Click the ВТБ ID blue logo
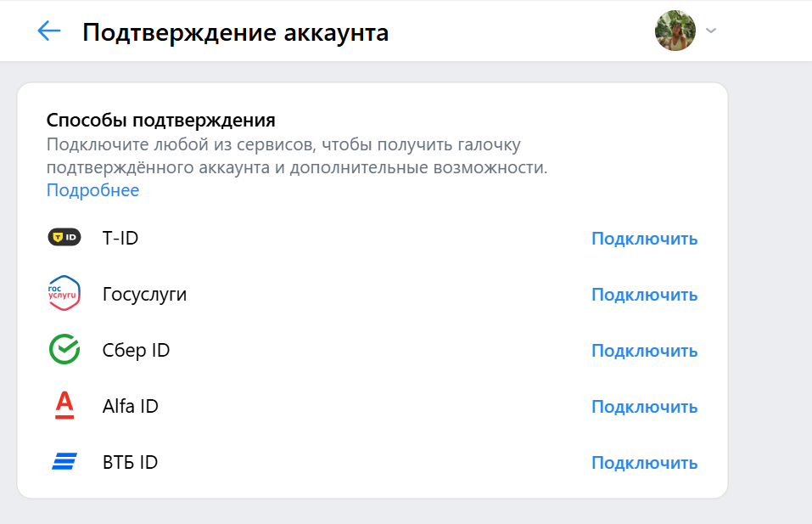 point(64,462)
